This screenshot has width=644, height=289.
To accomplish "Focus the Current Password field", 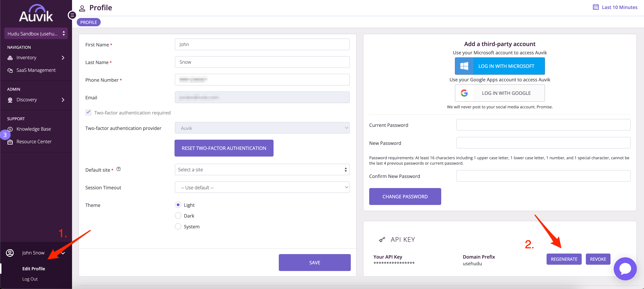I will pos(543,125).
